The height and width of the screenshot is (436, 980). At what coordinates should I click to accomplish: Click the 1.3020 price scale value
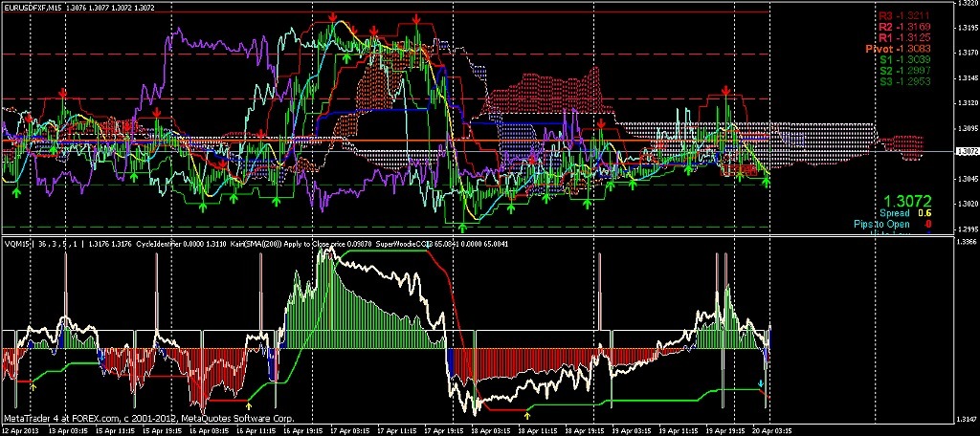click(967, 204)
